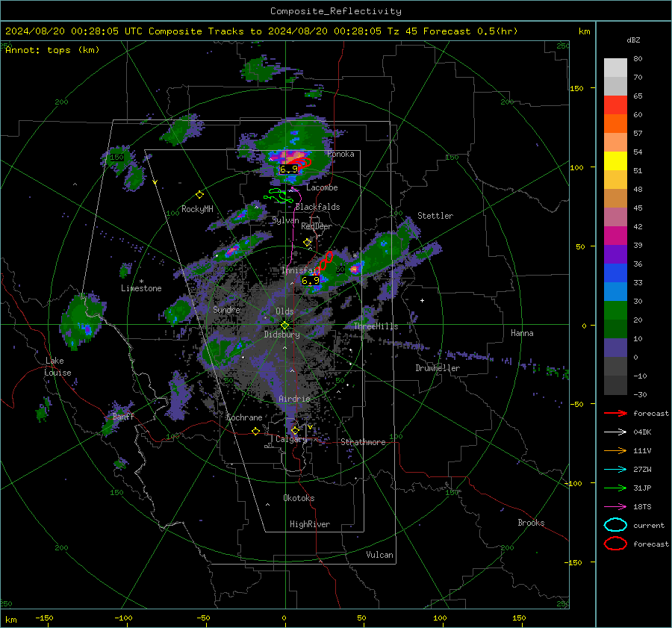
Task: Click the Brooks town label
Action: click(531, 523)
